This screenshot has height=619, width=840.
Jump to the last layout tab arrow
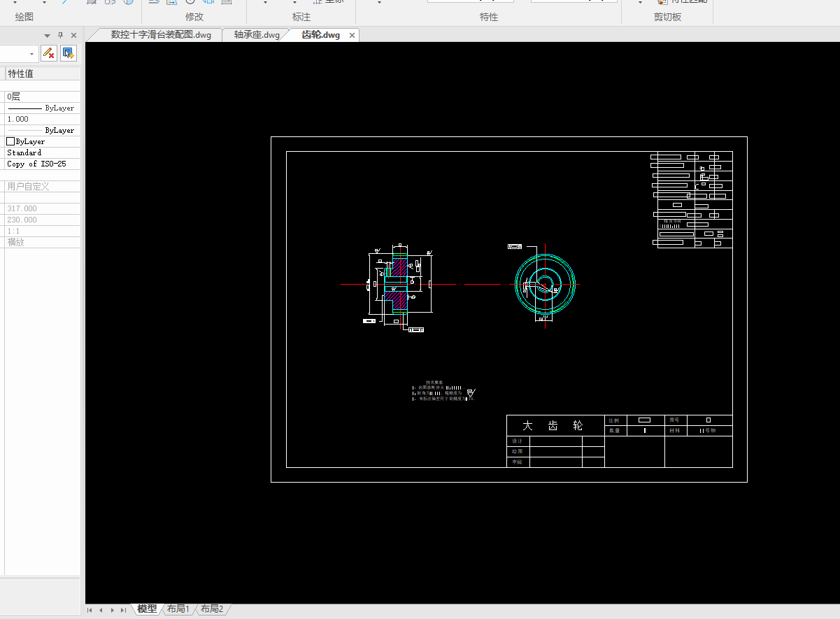click(x=123, y=610)
